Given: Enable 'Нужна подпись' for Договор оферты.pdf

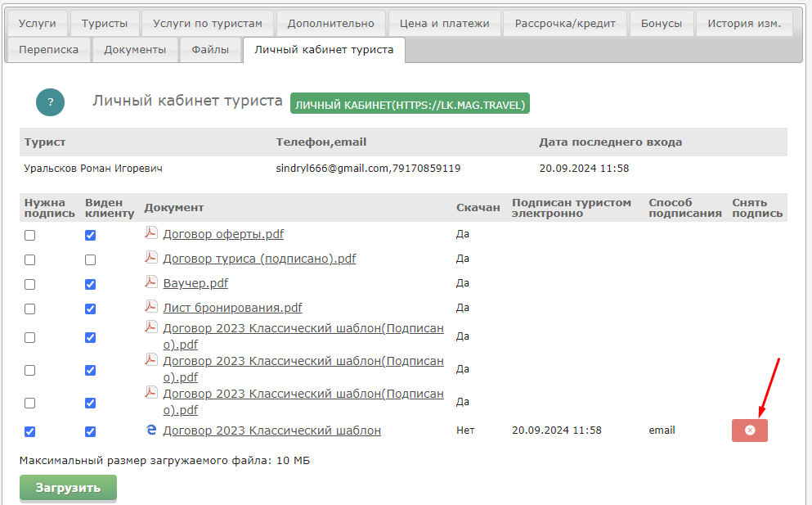Looking at the screenshot, I should [x=30, y=236].
